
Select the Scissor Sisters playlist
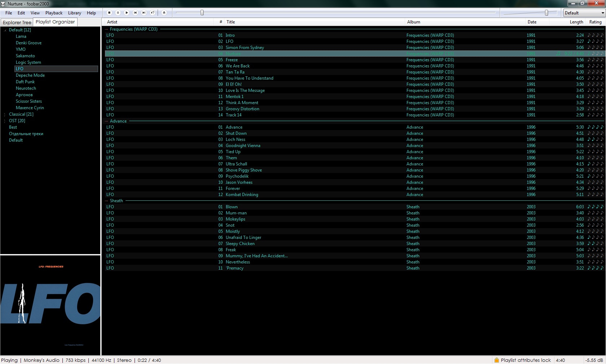click(x=29, y=101)
